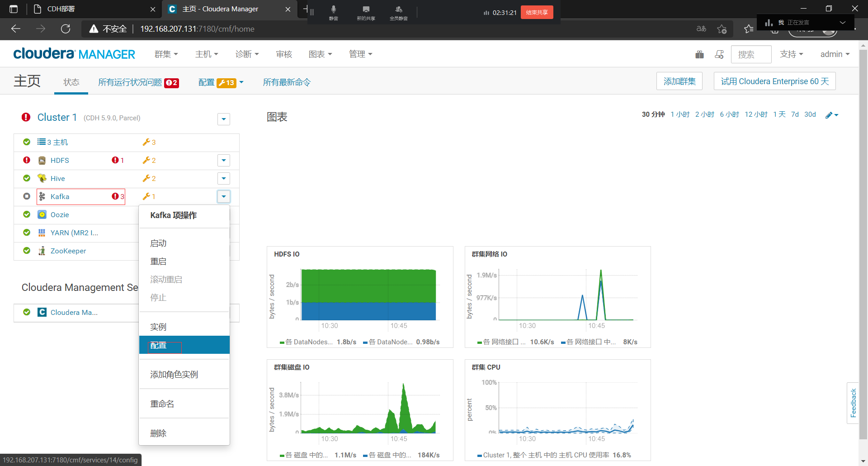Click the browser refresh button
Viewport: 868px width, 466px height.
pos(66,29)
